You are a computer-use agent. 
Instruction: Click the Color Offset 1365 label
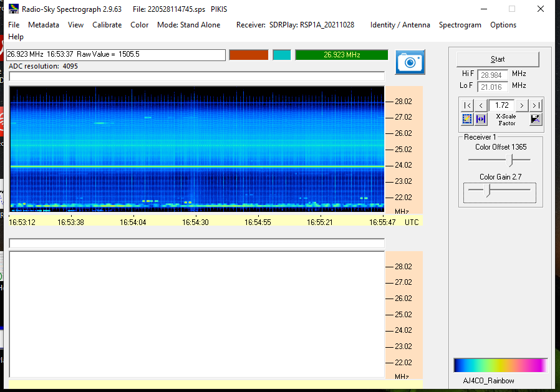[501, 147]
